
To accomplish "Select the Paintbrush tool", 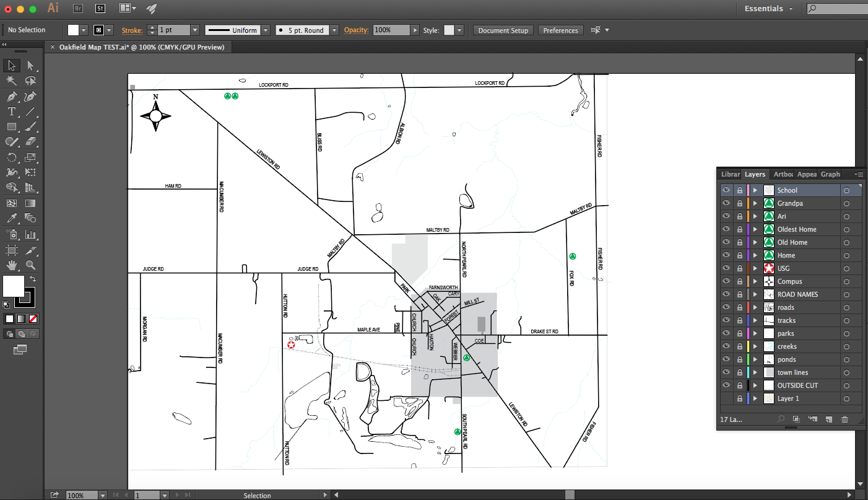I will point(30,126).
